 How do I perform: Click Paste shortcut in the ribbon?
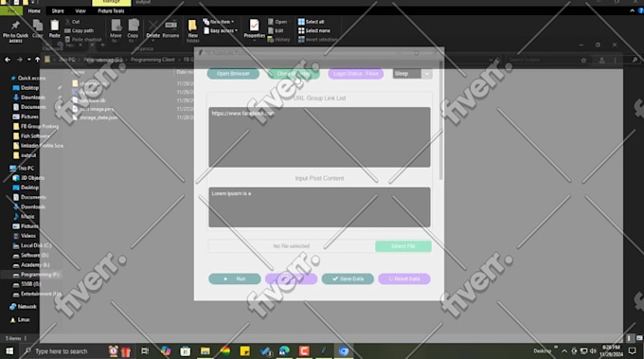[x=83, y=40]
